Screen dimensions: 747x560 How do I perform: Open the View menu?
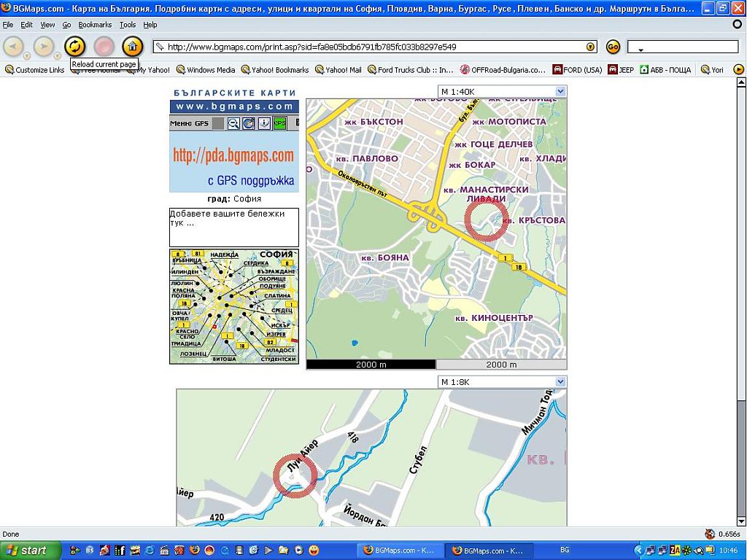tap(47, 25)
